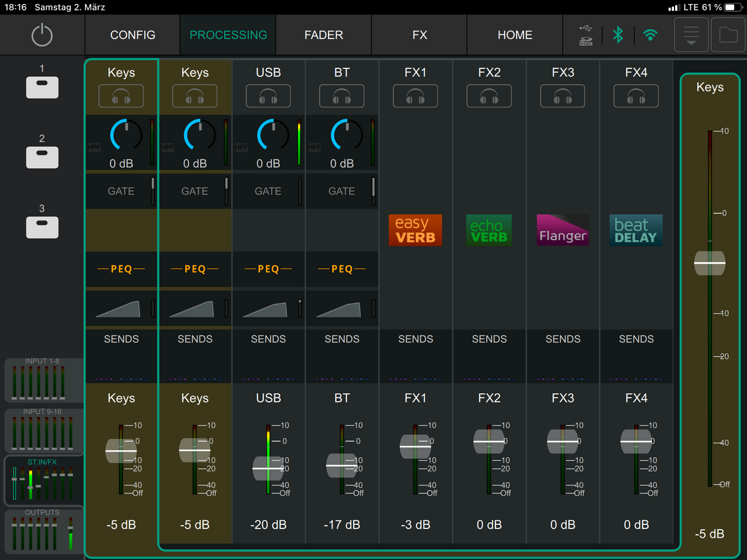This screenshot has width=747, height=560.
Task: Open the FADER tab
Action: 323,35
